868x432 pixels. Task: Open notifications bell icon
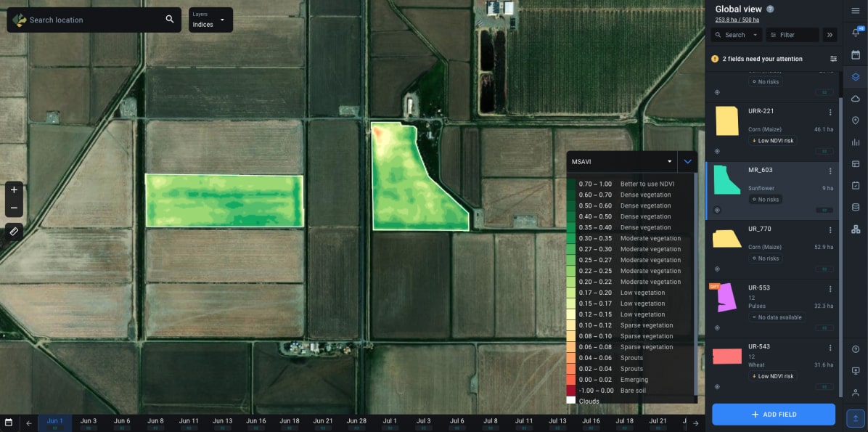click(x=855, y=33)
